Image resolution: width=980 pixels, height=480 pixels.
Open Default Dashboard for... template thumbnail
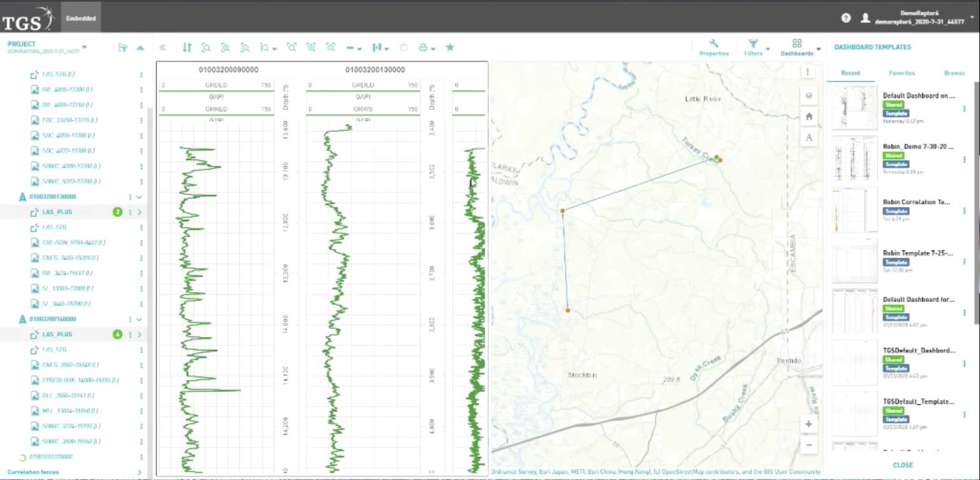[854, 312]
